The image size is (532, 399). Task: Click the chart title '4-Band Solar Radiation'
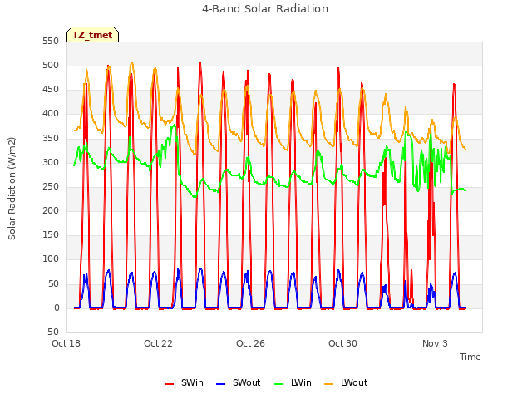tap(265, 9)
